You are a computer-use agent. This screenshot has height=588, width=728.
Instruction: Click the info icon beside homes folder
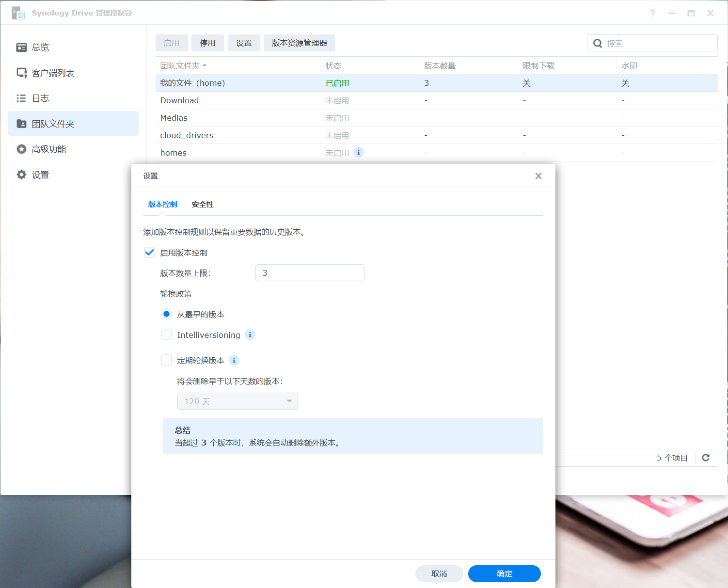[358, 152]
